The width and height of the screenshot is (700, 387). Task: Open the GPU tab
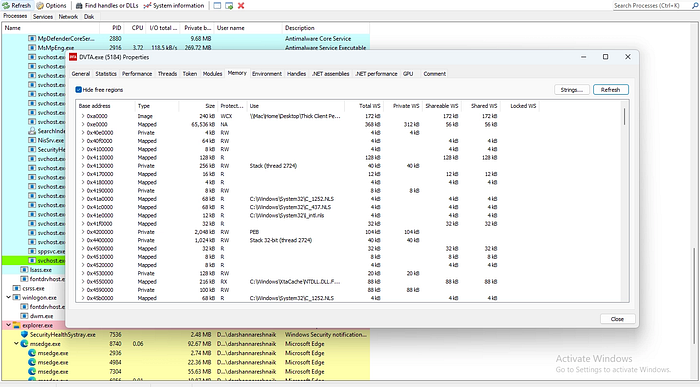(x=408, y=74)
